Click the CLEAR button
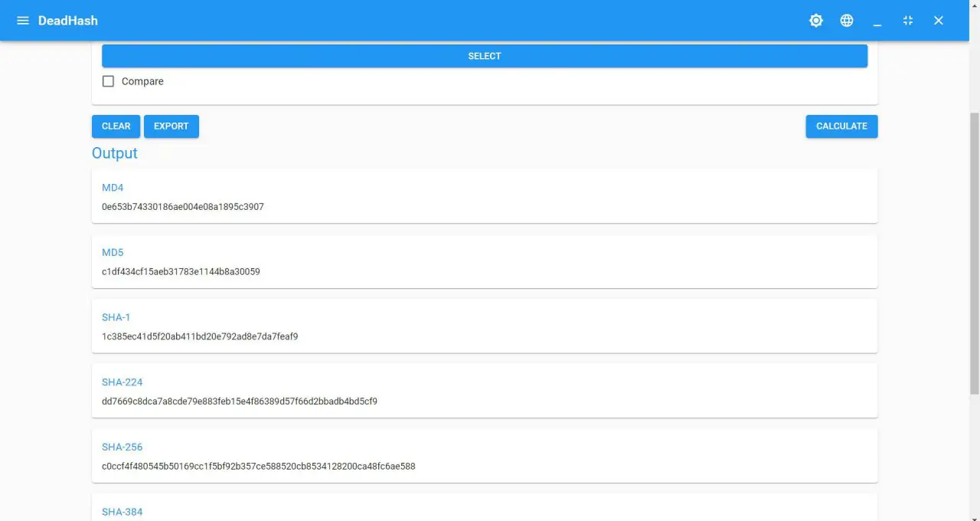 click(x=116, y=126)
